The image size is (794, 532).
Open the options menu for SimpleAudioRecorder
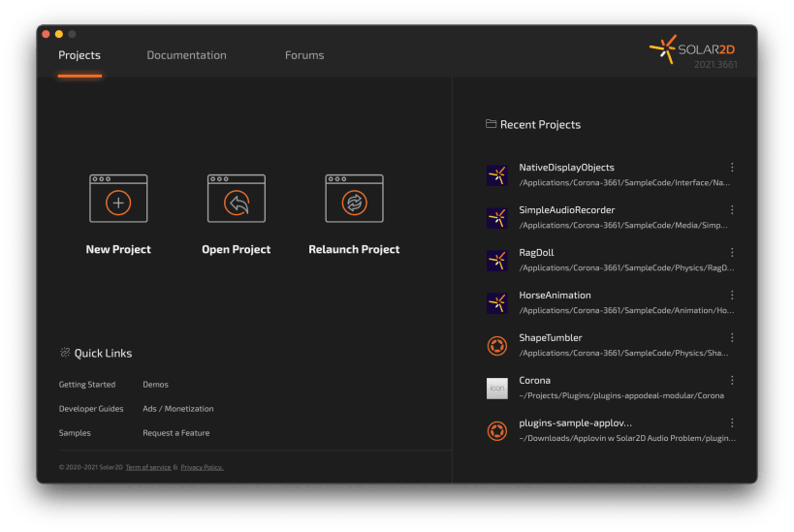[x=732, y=209]
